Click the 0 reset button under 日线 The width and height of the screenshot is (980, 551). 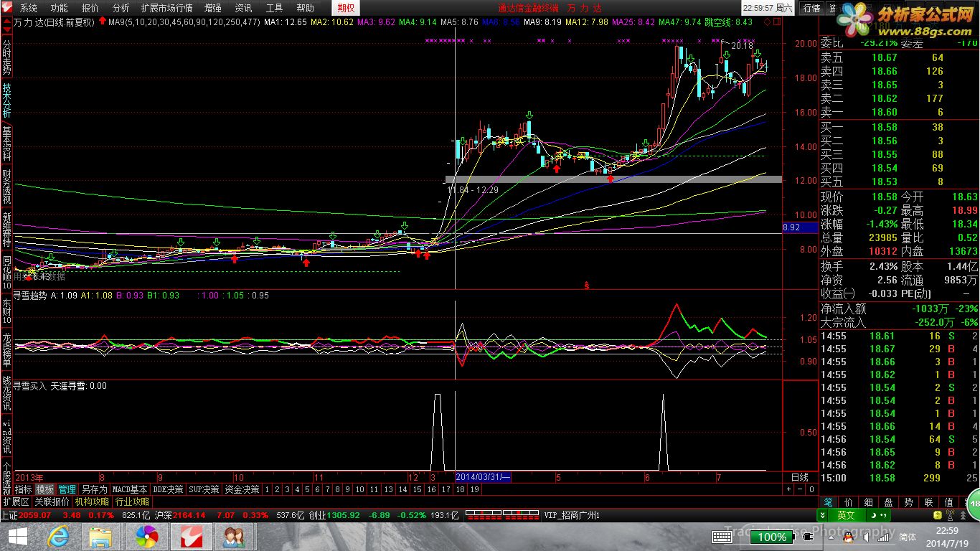pyautogui.click(x=811, y=489)
